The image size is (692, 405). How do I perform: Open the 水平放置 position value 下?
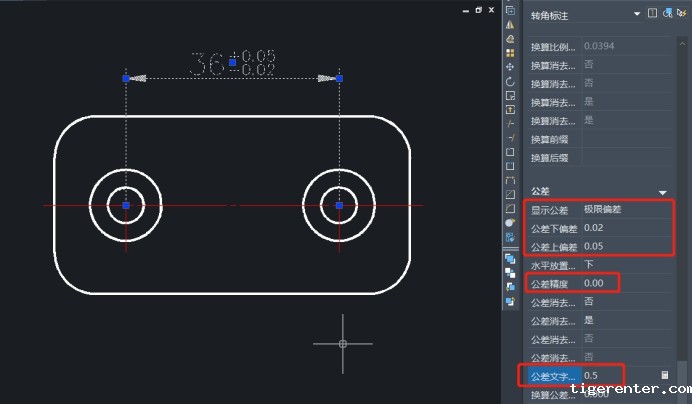tap(620, 265)
